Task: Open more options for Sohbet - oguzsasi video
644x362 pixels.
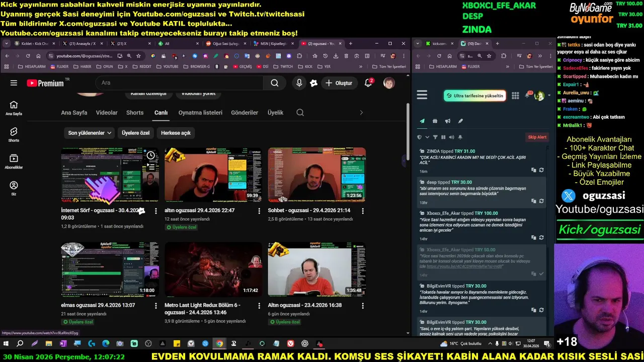Action: click(x=363, y=211)
